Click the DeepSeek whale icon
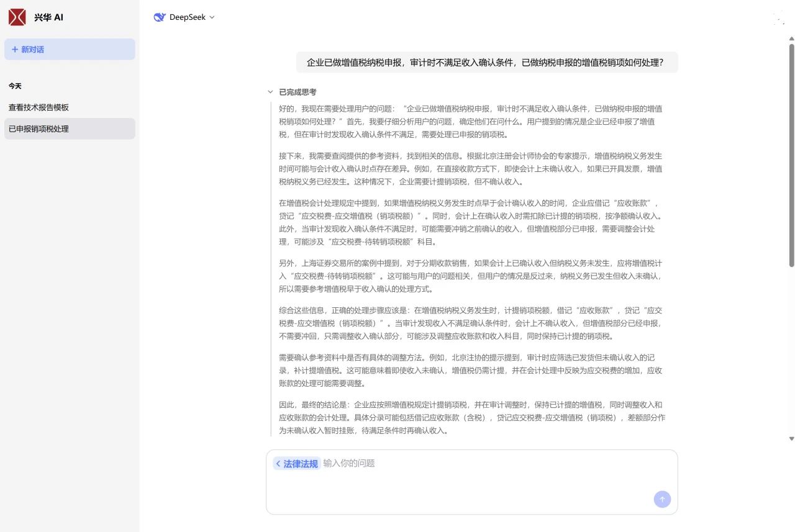This screenshot has height=532, width=795. [160, 17]
